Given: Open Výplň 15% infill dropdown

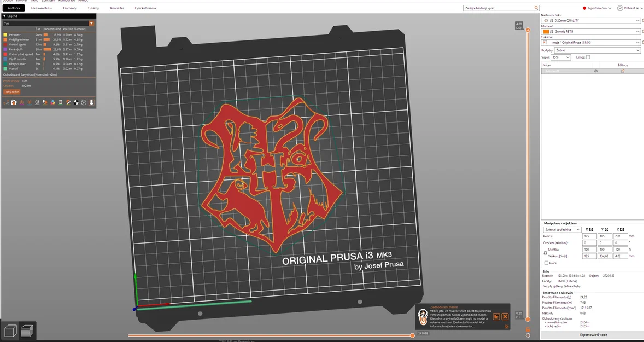Looking at the screenshot, I should [561, 57].
